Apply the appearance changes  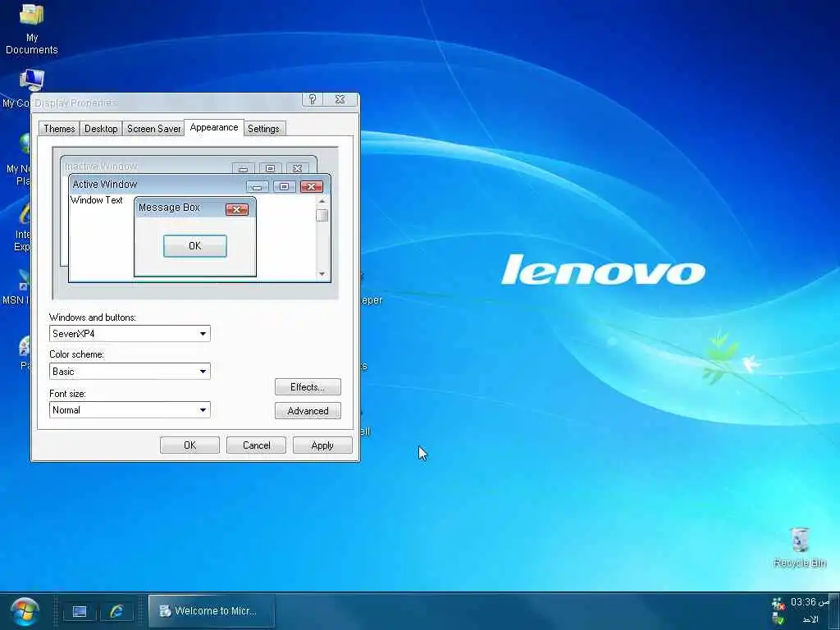[322, 445]
